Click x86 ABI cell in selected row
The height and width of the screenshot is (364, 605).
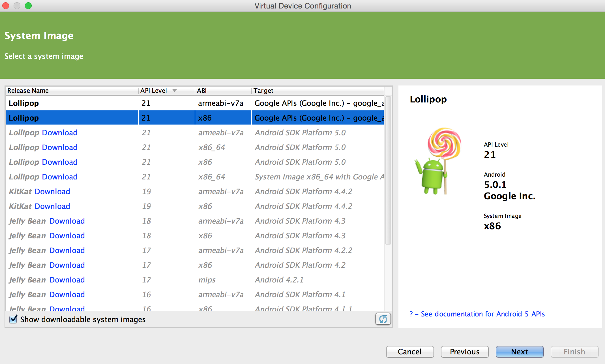point(223,118)
